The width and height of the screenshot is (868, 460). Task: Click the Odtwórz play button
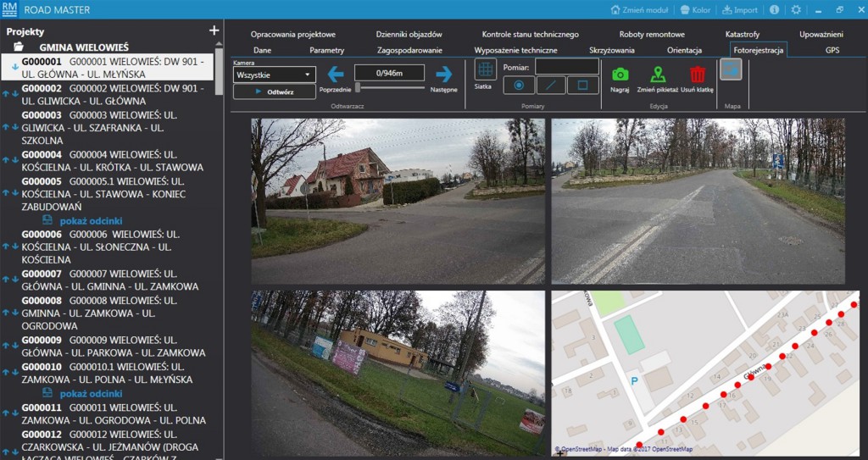tap(275, 91)
